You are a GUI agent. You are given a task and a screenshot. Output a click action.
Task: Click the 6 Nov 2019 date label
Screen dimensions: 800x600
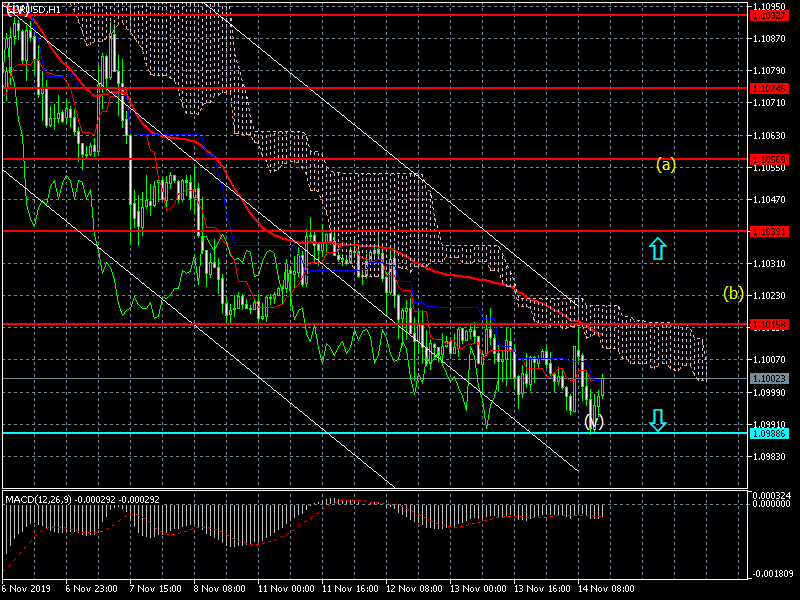pyautogui.click(x=26, y=591)
